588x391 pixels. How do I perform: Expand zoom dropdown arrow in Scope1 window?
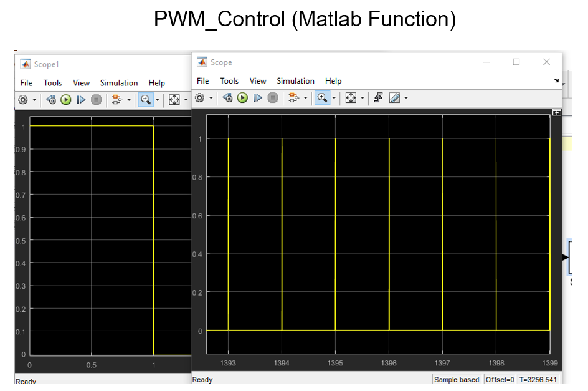coord(157,100)
